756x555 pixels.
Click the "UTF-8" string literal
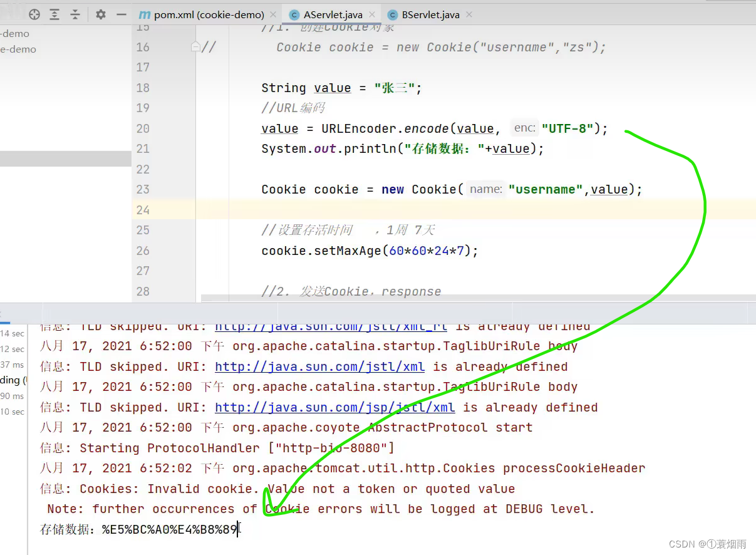(x=567, y=128)
